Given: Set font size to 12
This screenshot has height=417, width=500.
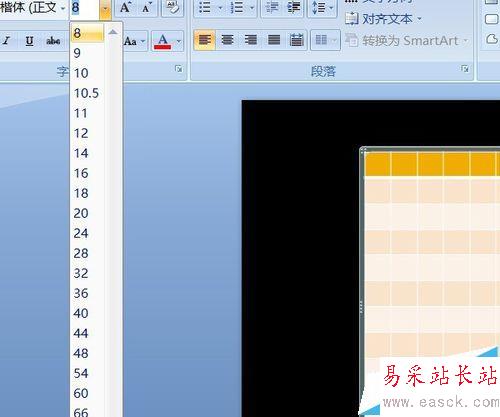Looking at the screenshot, I should (87, 133).
